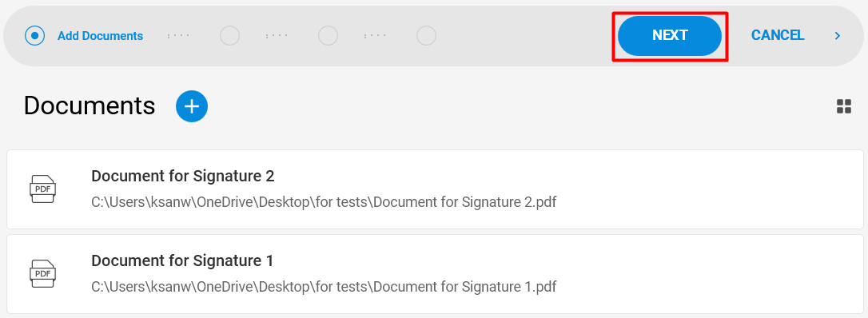Select the fourth wizard step circle

426,36
